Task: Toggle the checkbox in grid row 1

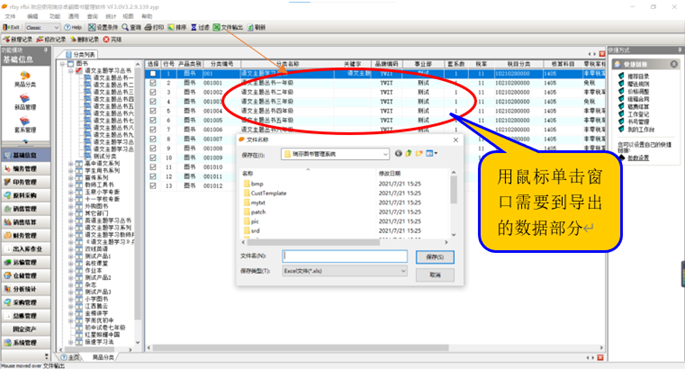Action: point(153,73)
